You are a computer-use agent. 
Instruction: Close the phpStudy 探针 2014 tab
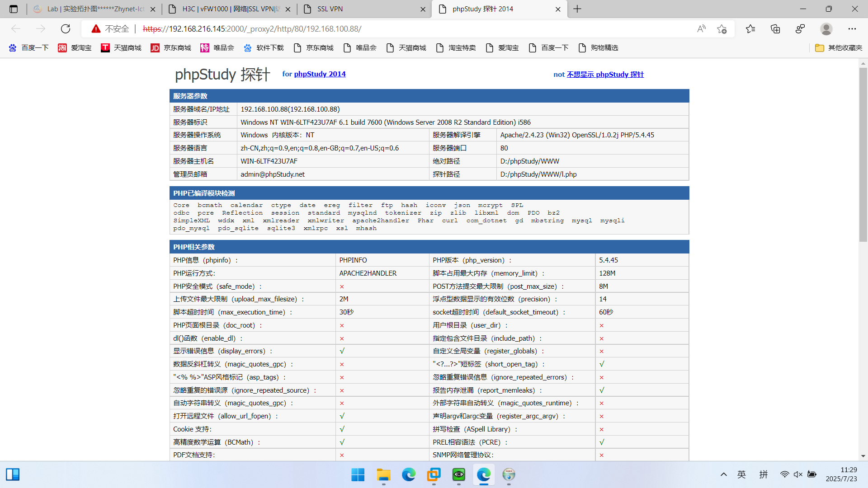coord(558,9)
